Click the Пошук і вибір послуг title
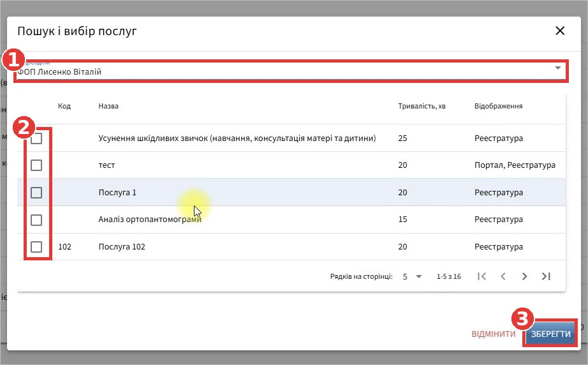 77,31
